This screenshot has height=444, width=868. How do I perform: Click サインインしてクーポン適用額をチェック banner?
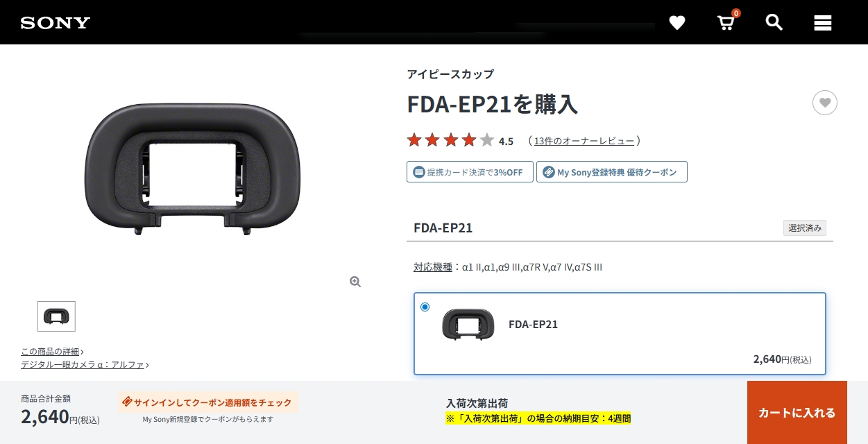[208, 402]
